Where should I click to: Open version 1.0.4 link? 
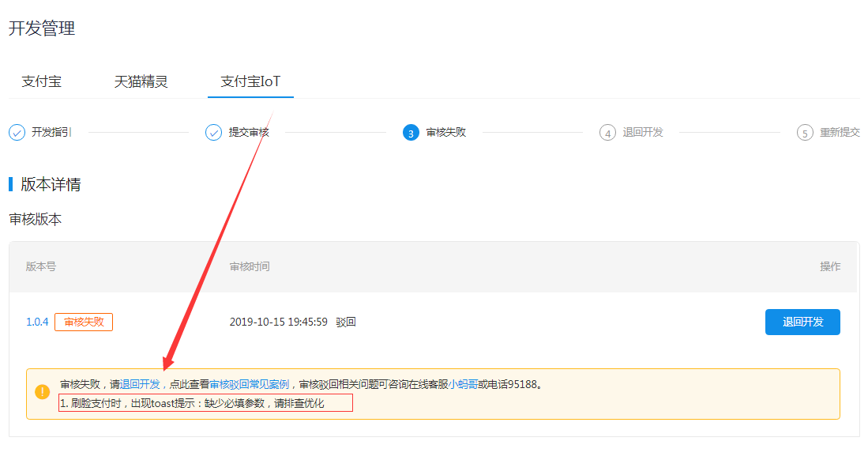37,322
